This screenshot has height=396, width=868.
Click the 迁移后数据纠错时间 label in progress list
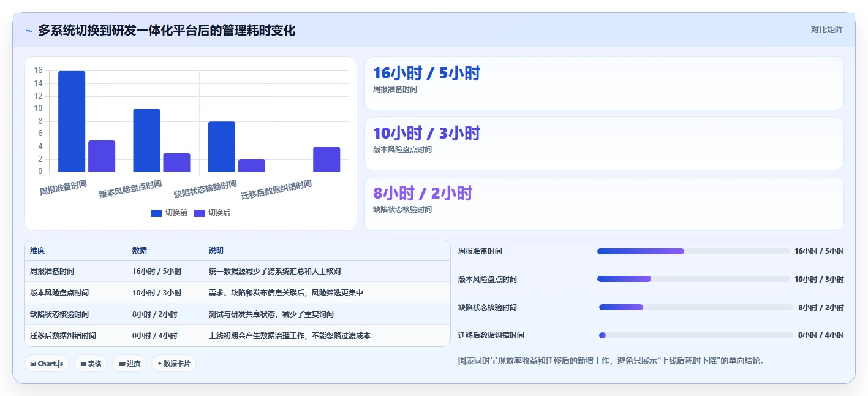point(491,335)
